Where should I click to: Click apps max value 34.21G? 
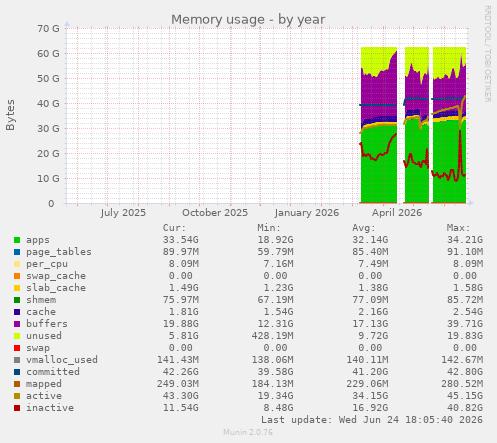tap(465, 240)
